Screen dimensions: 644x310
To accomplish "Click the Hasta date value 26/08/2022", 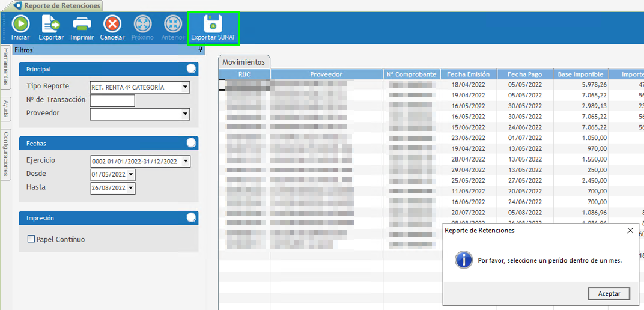I will pos(108,189).
